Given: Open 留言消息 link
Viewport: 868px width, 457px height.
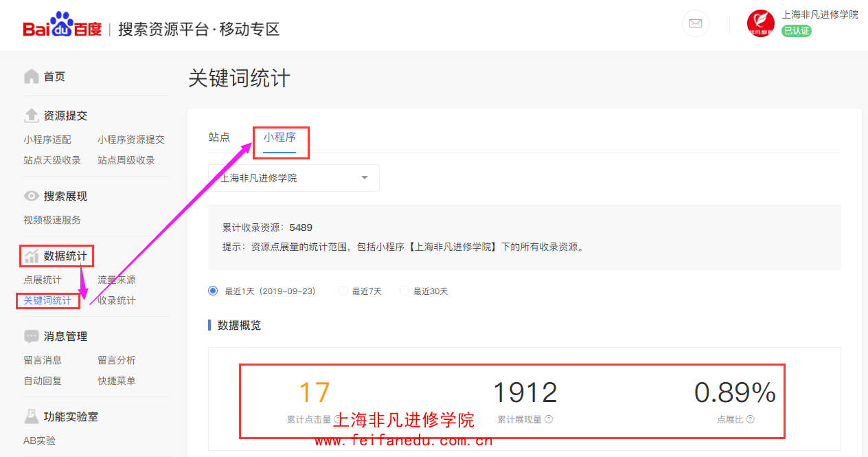Looking at the screenshot, I should click(43, 360).
